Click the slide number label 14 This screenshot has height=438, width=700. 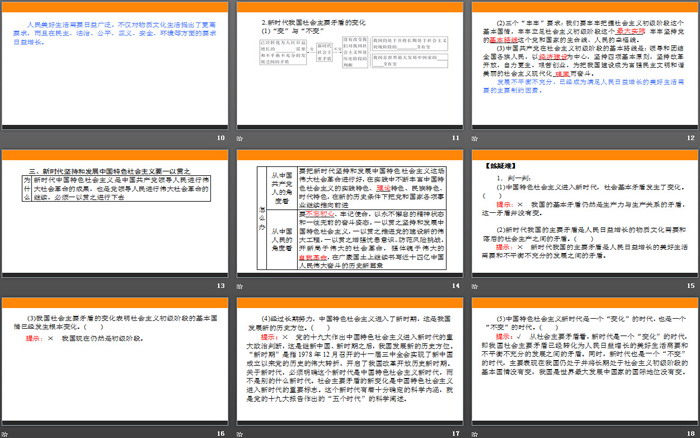click(455, 285)
